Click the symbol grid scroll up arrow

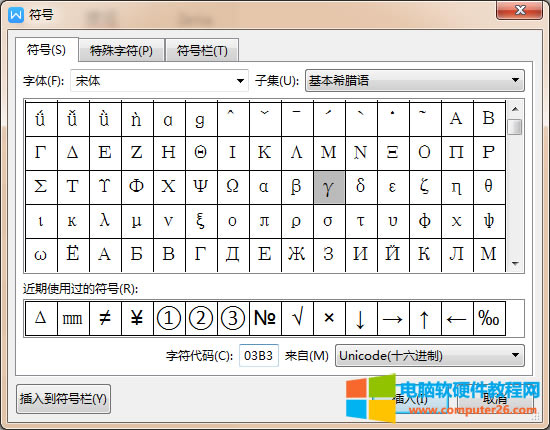(515, 109)
